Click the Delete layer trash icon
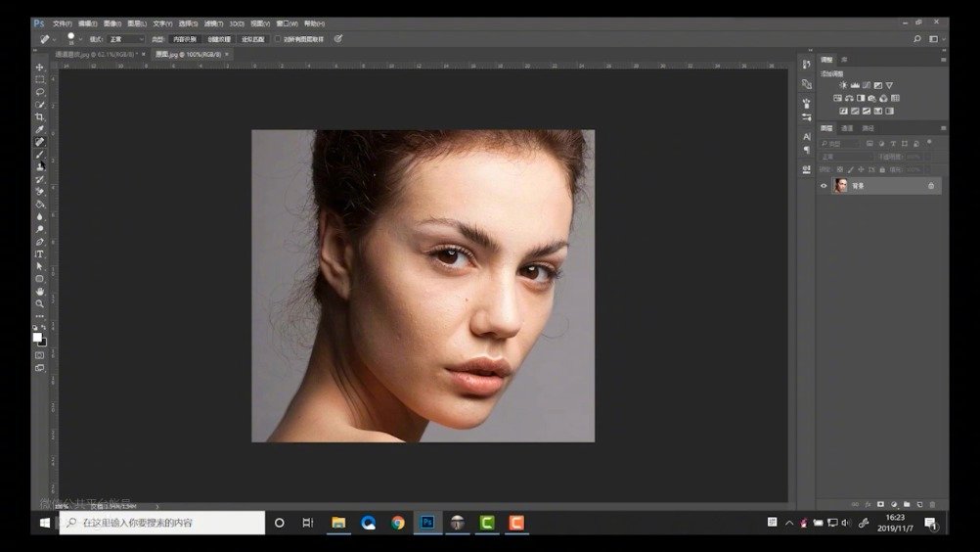Image resolution: width=980 pixels, height=552 pixels. [x=932, y=504]
